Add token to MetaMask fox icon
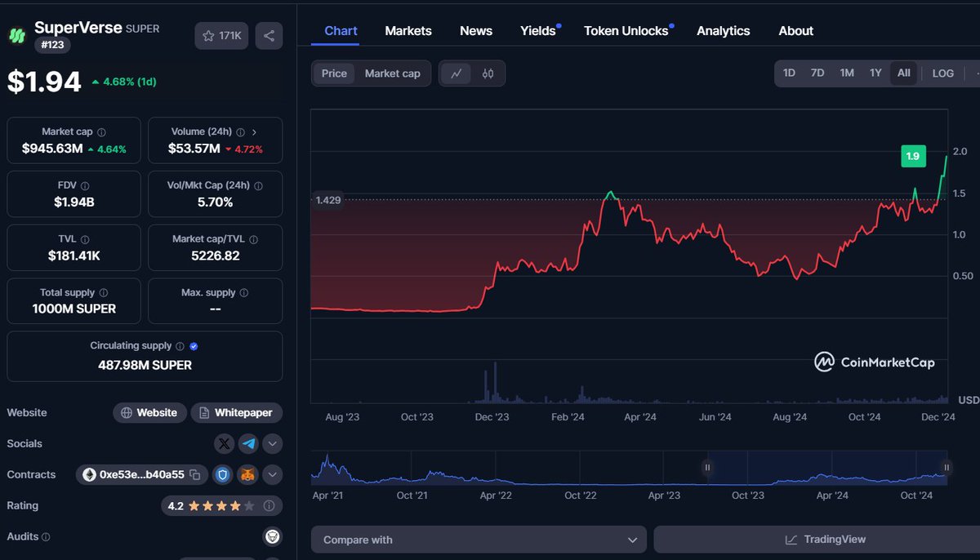The height and width of the screenshot is (560, 980). tap(247, 475)
